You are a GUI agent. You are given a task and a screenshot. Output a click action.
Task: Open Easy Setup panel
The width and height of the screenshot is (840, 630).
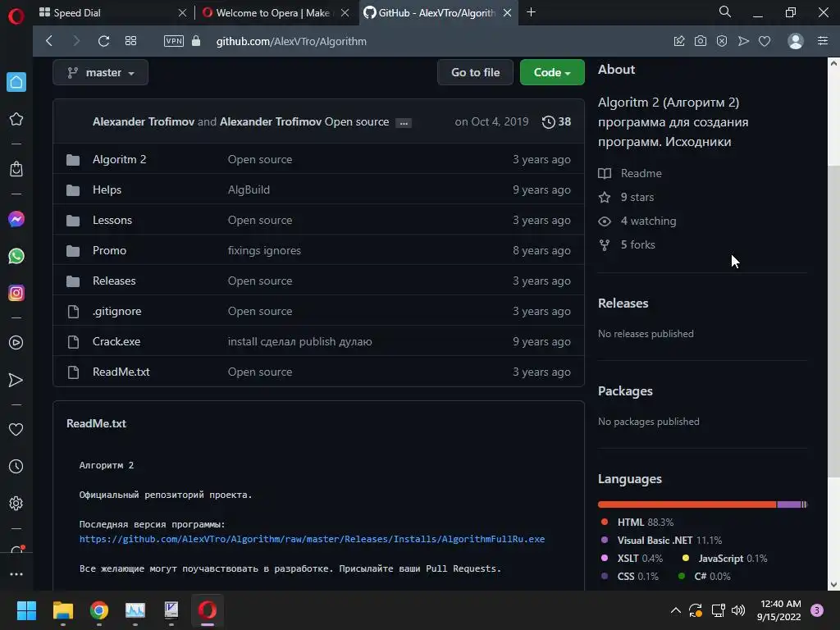point(823,41)
